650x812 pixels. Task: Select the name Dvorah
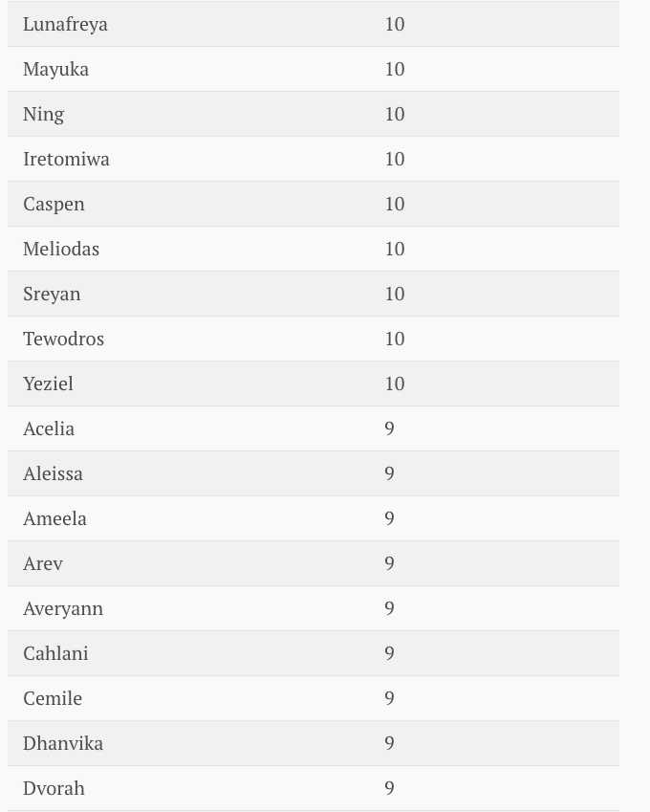(54, 788)
